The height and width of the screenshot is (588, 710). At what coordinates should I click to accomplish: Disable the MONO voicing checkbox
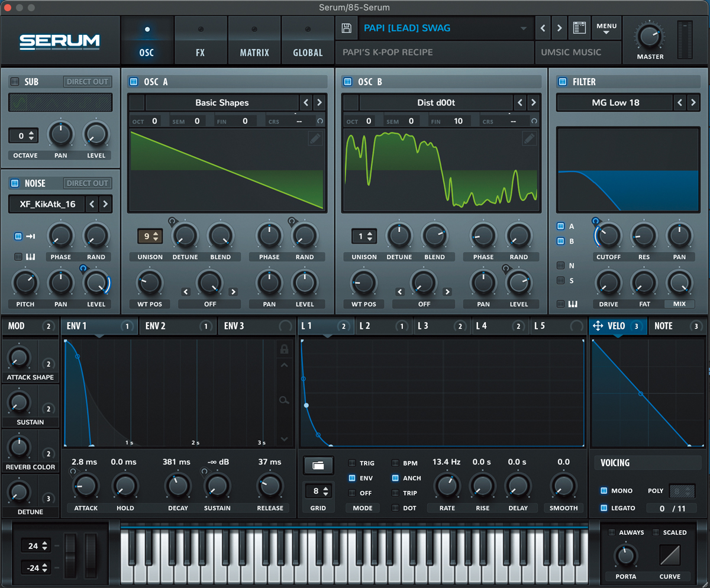point(604,490)
